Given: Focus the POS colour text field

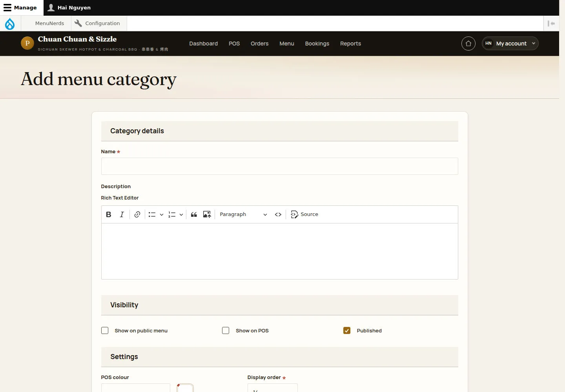Looking at the screenshot, I should [x=136, y=388].
